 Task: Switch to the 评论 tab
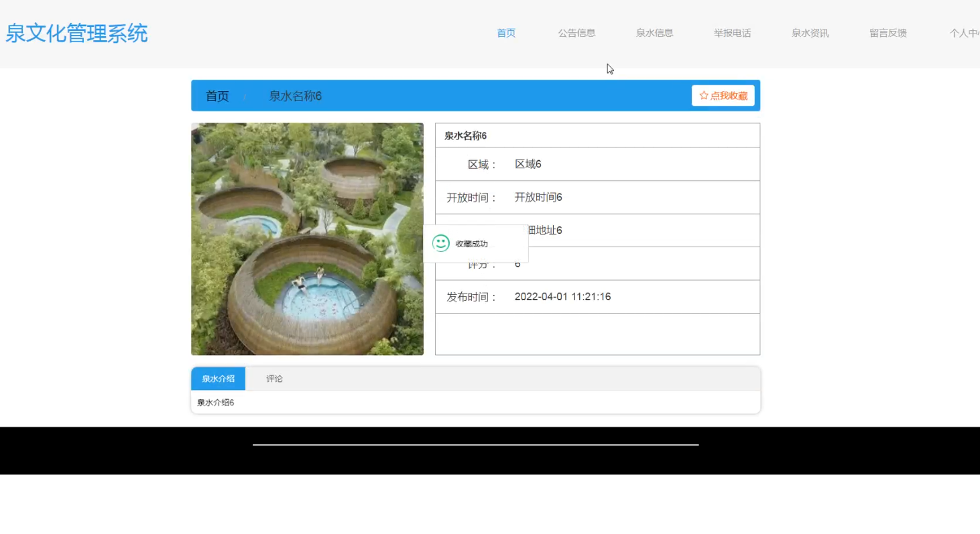coord(274,379)
